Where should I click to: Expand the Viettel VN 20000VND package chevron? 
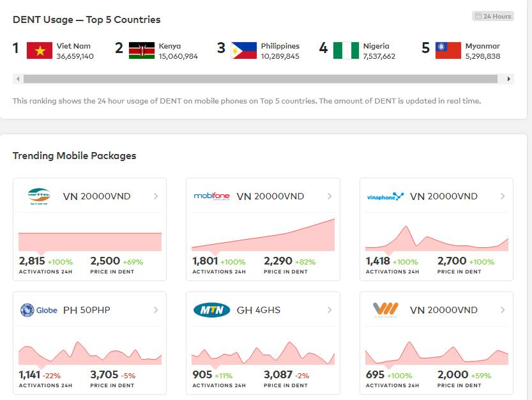156,196
